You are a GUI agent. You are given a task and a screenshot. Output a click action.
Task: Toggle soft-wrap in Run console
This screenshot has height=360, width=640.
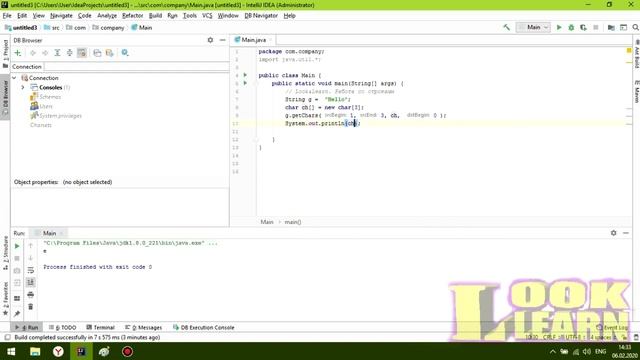pyautogui.click(x=31, y=270)
